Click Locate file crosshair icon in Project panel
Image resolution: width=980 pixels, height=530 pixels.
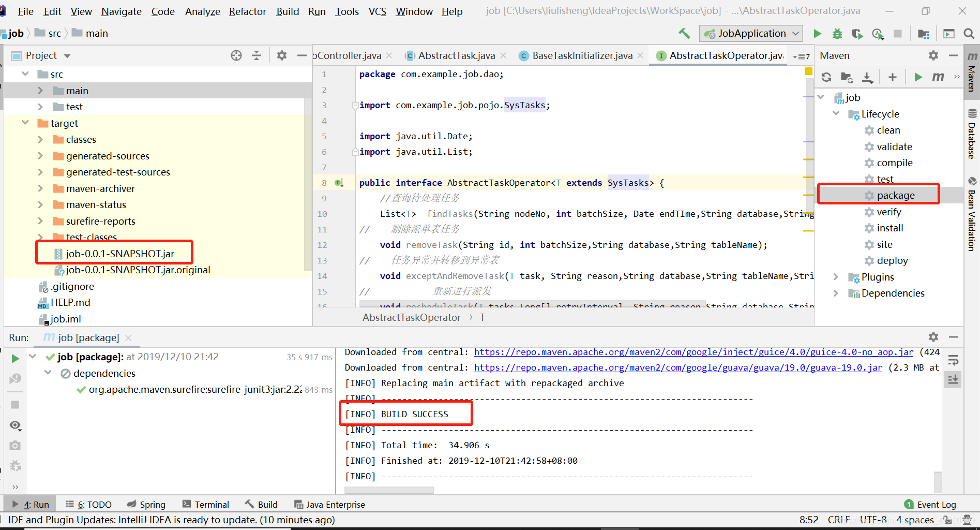pos(236,55)
